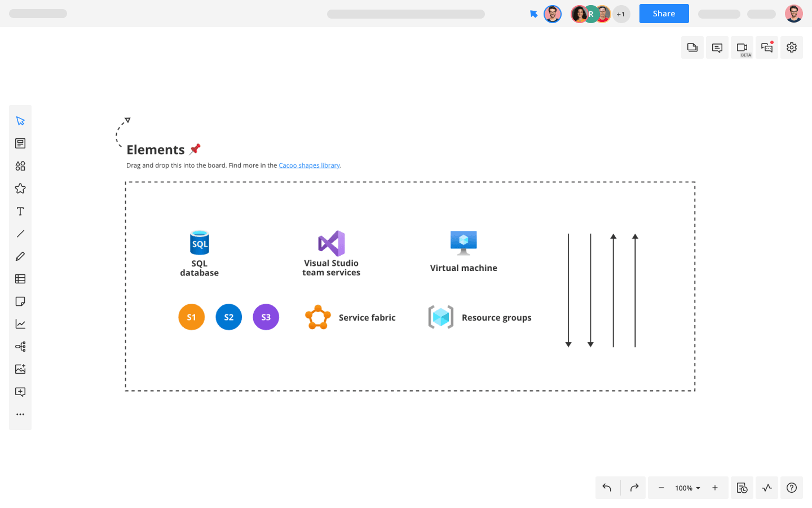The image size is (812, 508).
Task: Toggle the blue cursor follow icon
Action: click(533, 14)
